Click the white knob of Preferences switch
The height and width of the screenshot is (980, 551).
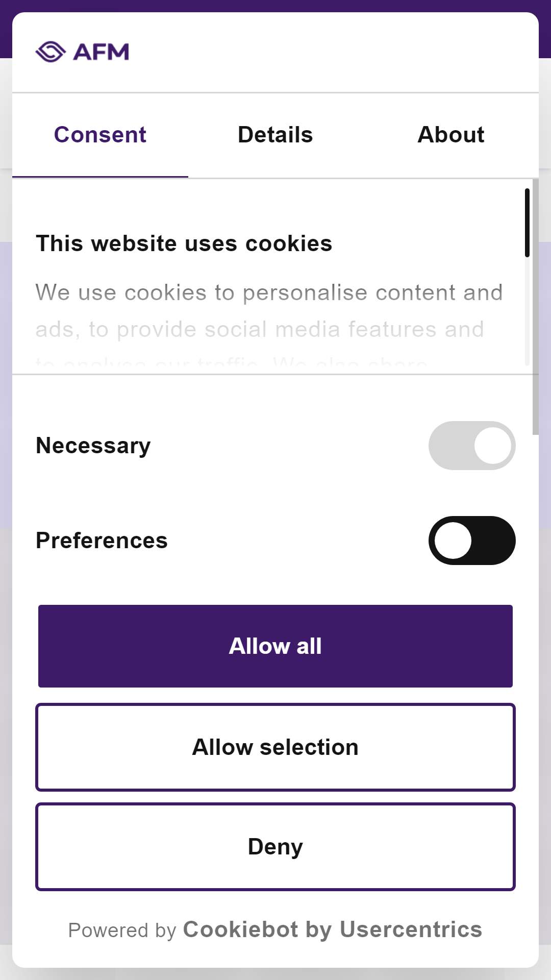click(453, 541)
